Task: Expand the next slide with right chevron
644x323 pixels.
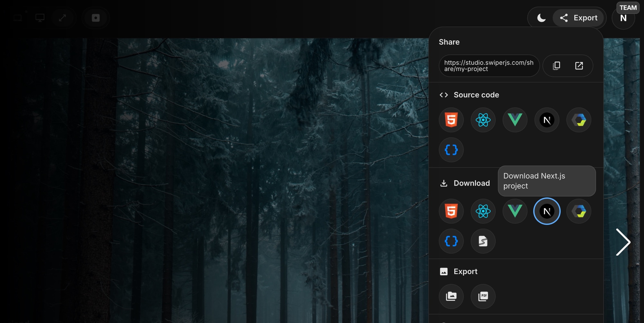Action: (x=623, y=242)
